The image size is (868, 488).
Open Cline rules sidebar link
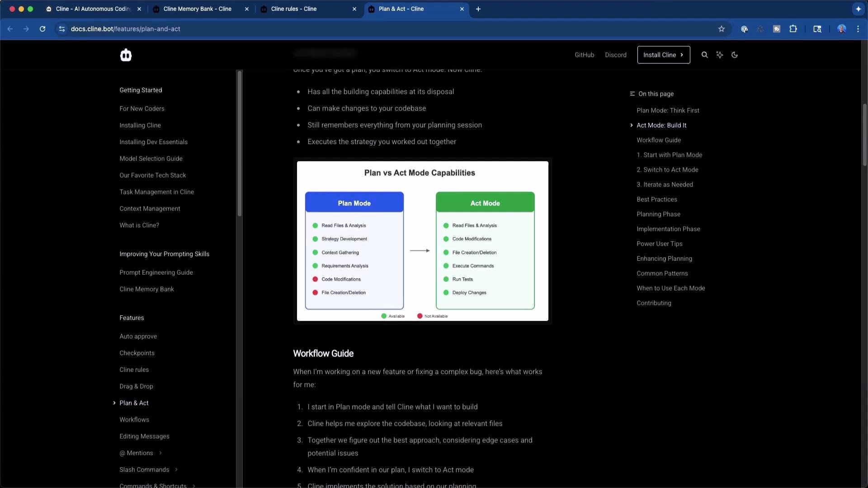click(x=134, y=370)
